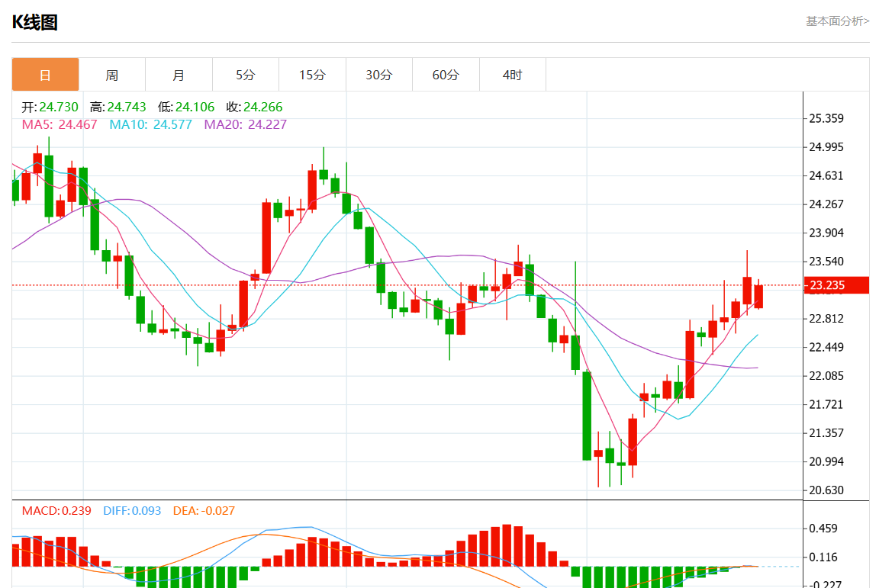Click the 开:24.730 open value
This screenshot has height=588, width=879.
(x=50, y=107)
